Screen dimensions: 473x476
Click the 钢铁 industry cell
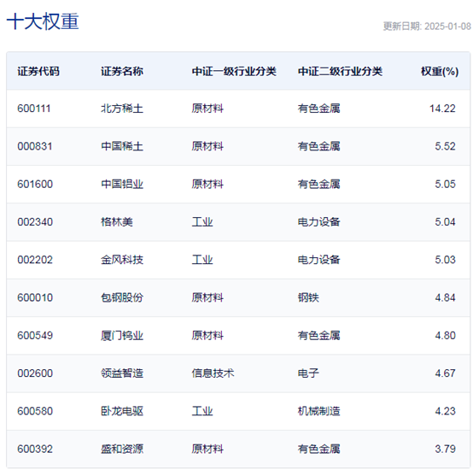(x=308, y=297)
